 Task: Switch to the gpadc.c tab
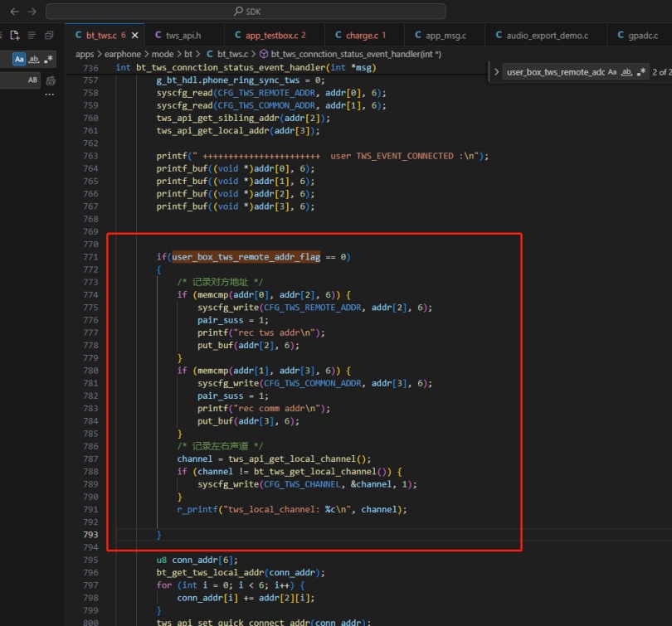640,35
